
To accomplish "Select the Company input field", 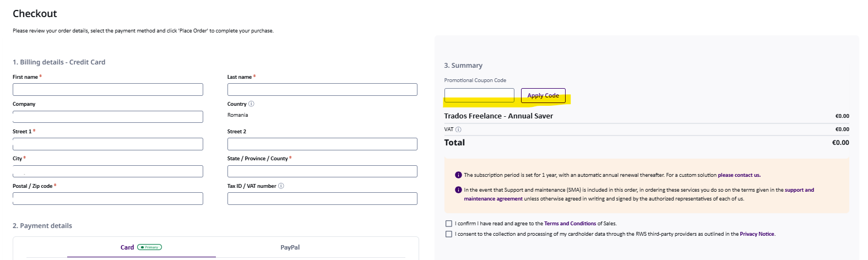I will tap(108, 117).
